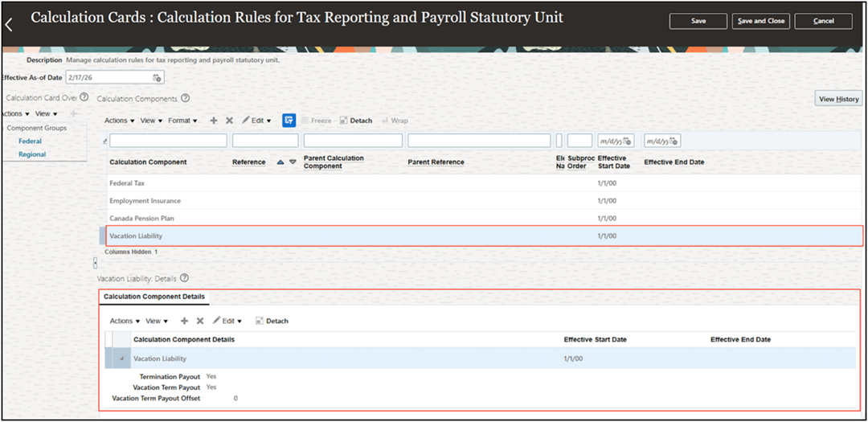Open help icon next to Calculation Components

[186, 98]
